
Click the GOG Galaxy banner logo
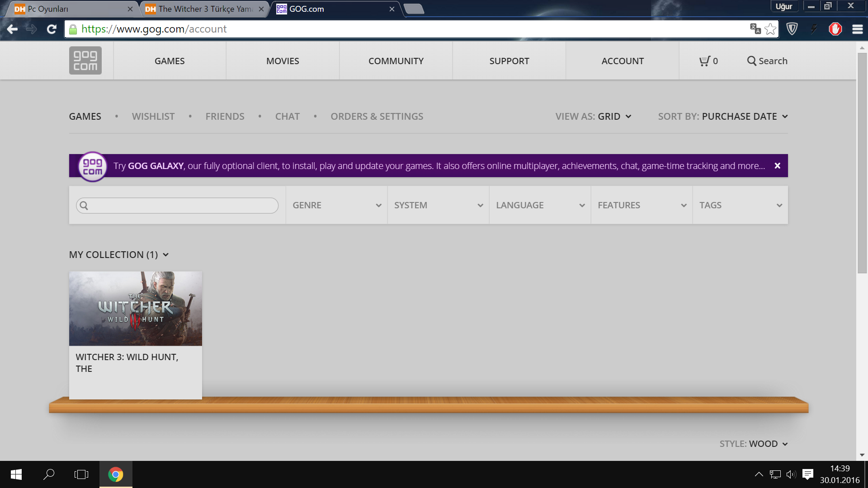[93, 166]
